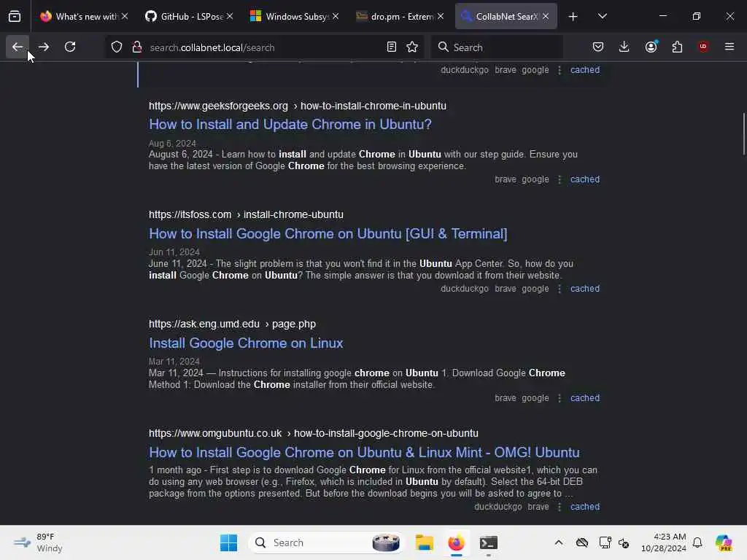Open a new tab with the plus button

tap(573, 17)
